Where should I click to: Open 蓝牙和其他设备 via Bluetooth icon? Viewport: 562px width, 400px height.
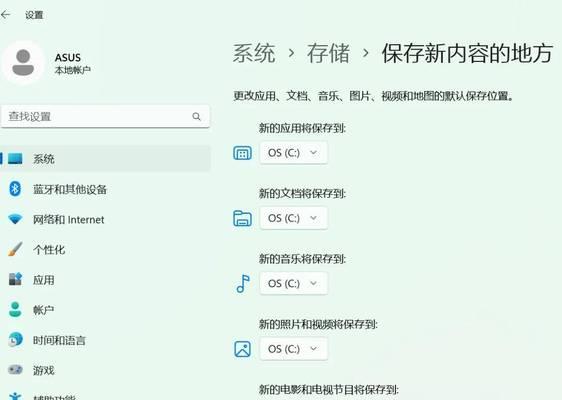(15, 189)
